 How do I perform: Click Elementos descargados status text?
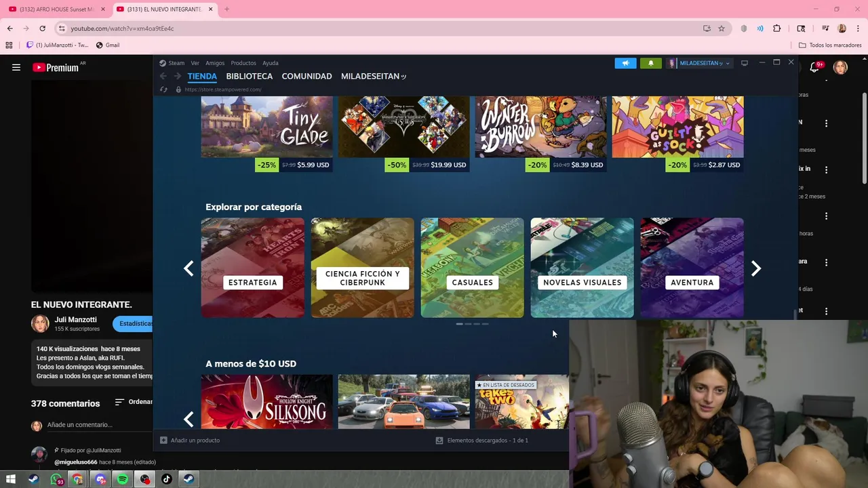pos(488,441)
